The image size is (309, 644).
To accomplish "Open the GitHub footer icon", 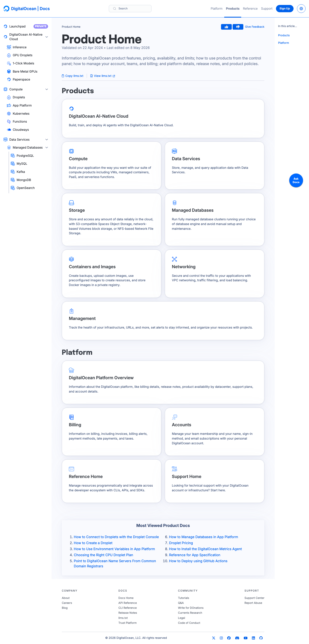I will (x=261, y=638).
